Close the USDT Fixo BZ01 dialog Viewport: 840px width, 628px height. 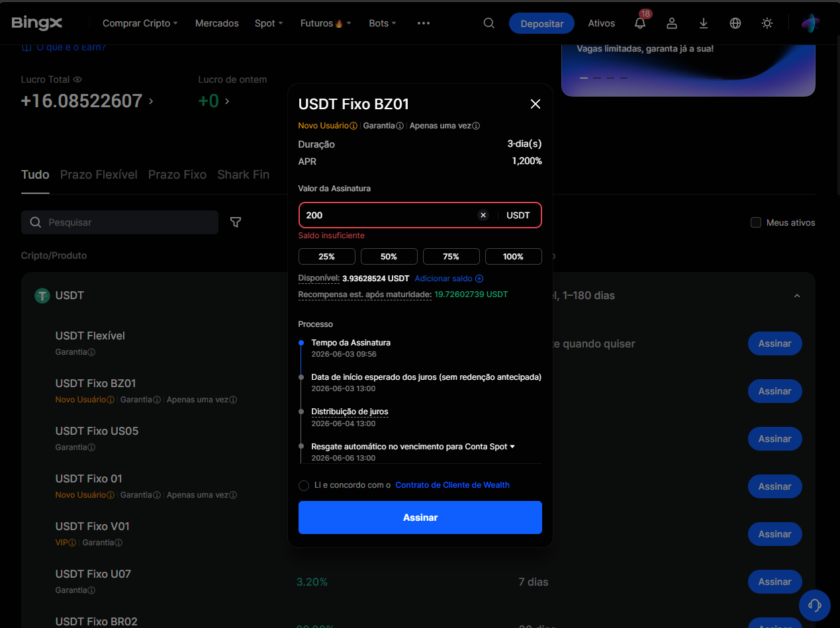[x=536, y=104]
